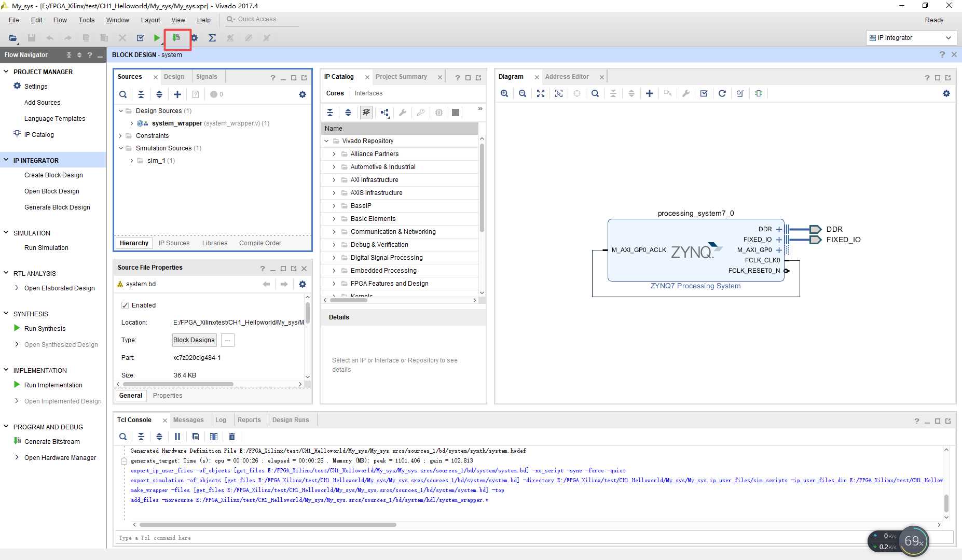Click the validate checkmark toolbar icon
The image size is (962, 560).
pos(140,38)
